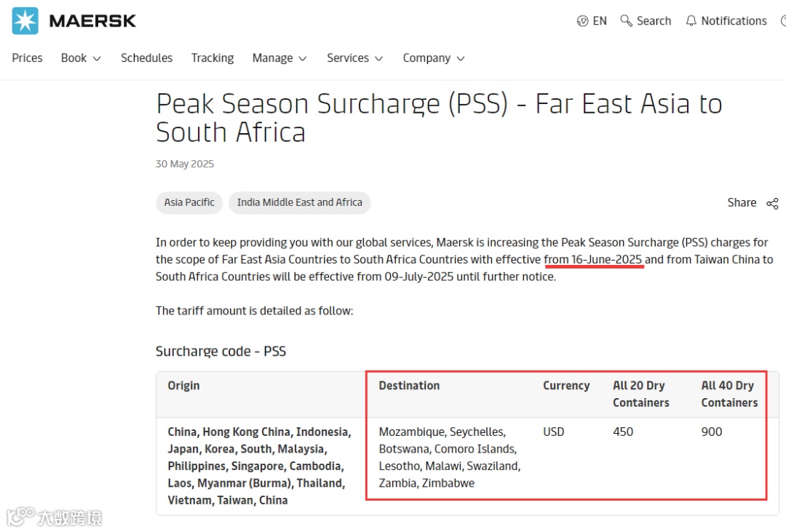
Task: Open the Prices menu item
Action: coord(28,58)
